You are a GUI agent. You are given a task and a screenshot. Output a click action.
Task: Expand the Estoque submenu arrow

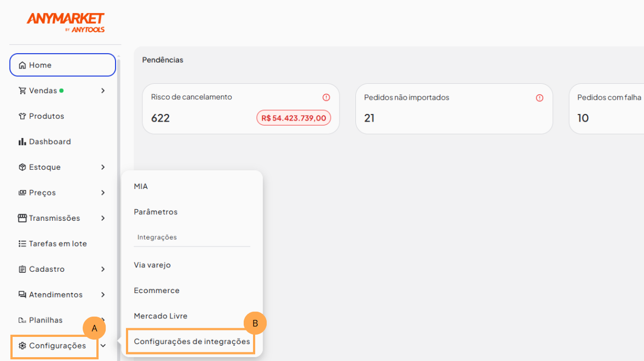click(103, 167)
